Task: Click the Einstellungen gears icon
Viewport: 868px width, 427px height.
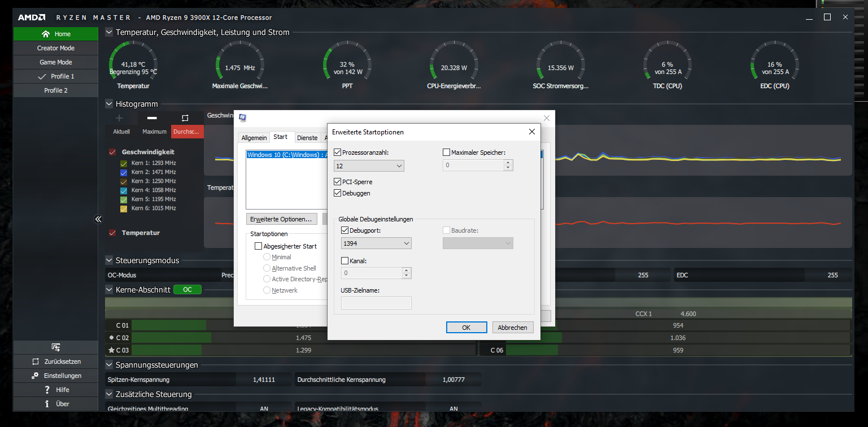Action: (x=35, y=376)
